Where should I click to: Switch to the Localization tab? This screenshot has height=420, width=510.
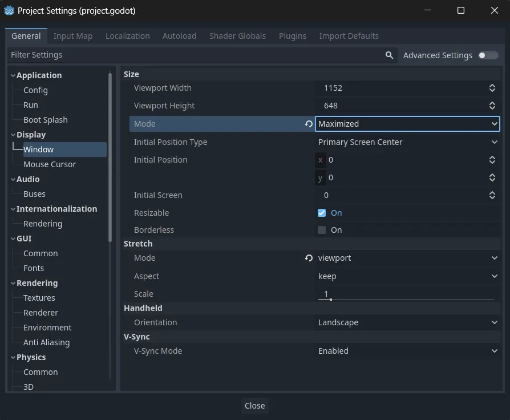pyautogui.click(x=128, y=36)
